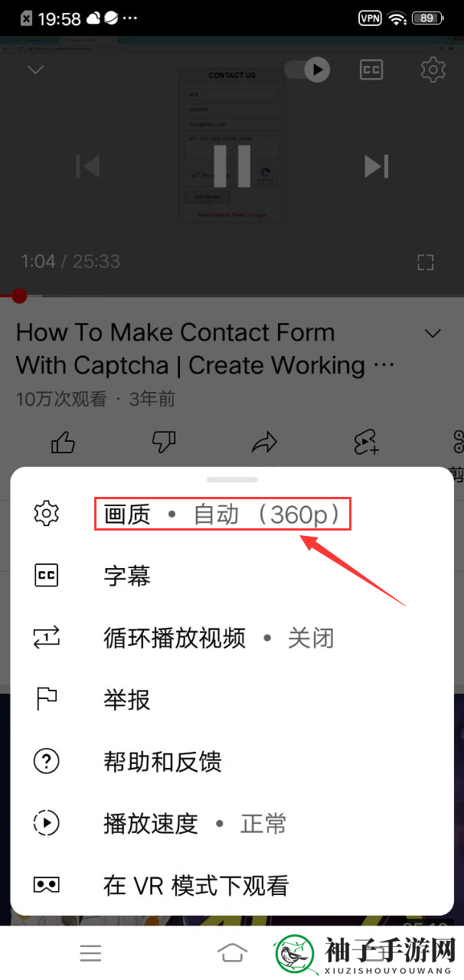Share the video via arrow icon
464x980 pixels.
(265, 442)
